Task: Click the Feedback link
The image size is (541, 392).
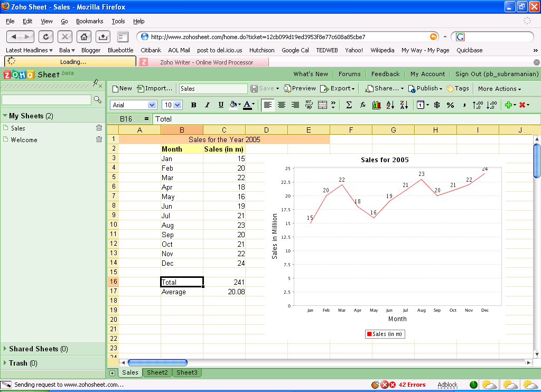Action: 385,74
